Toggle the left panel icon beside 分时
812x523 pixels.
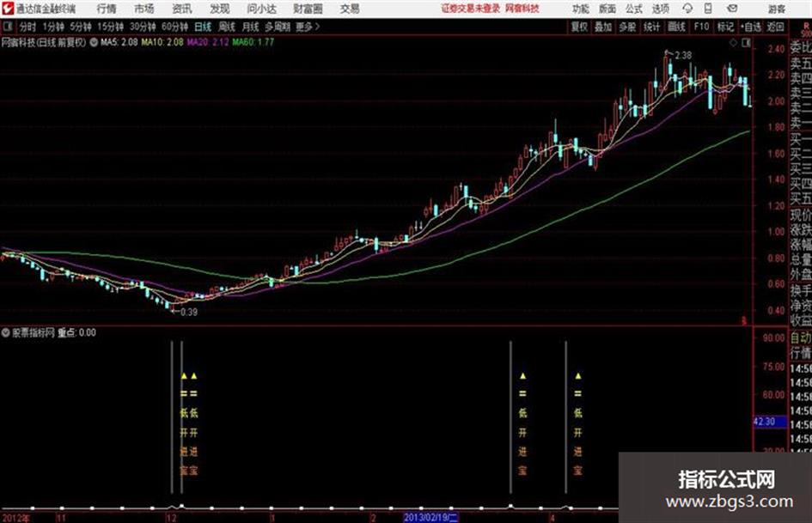point(7,27)
